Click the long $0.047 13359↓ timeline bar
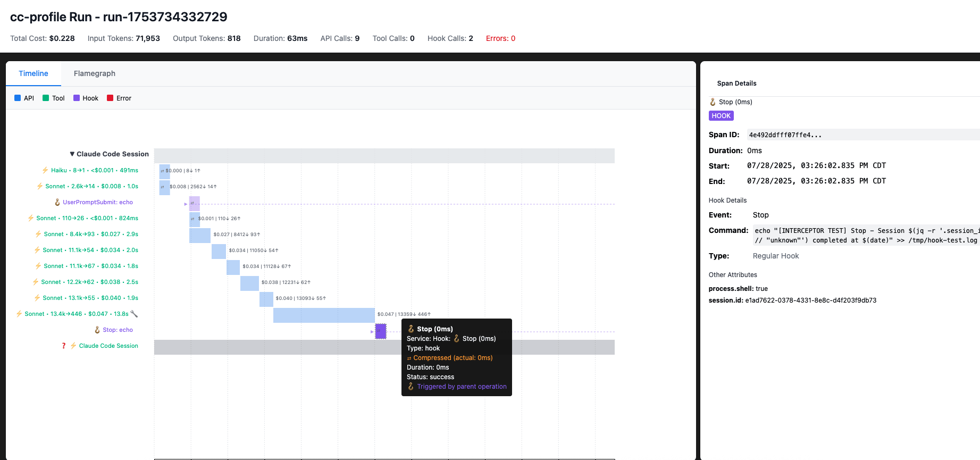The width and height of the screenshot is (980, 460). pos(324,315)
